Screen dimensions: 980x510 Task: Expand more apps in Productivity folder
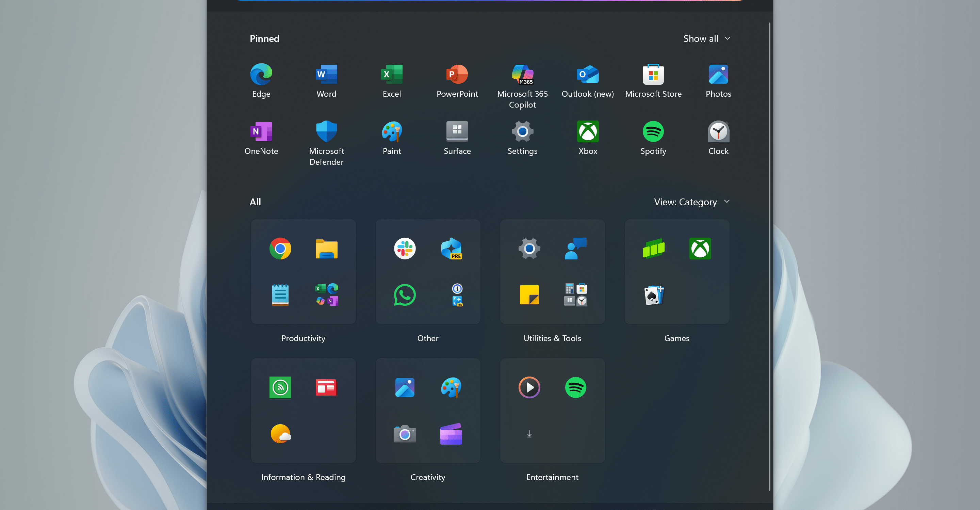point(326,294)
